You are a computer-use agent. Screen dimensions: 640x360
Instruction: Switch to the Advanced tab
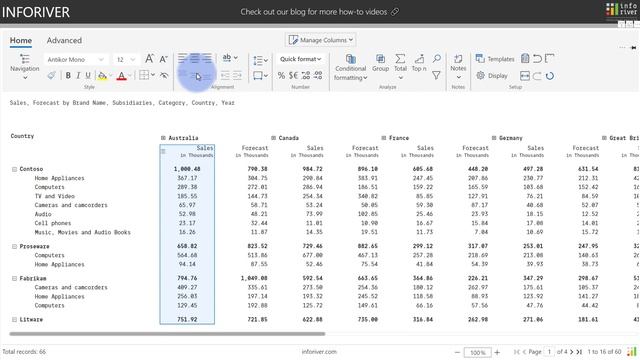[x=64, y=40]
